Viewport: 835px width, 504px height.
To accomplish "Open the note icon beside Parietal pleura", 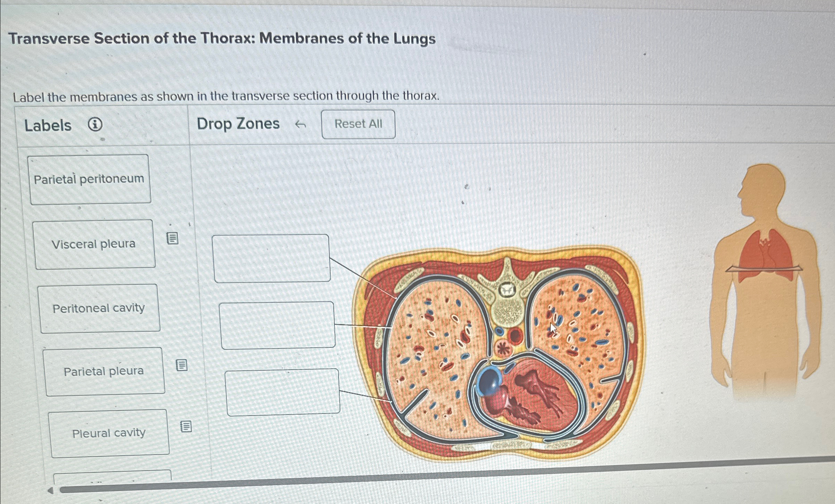I will [181, 365].
